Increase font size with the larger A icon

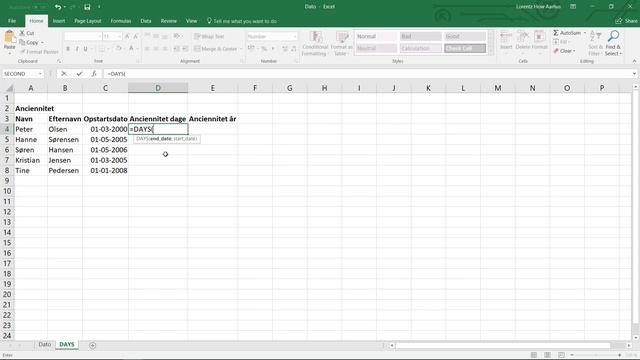[x=127, y=36]
